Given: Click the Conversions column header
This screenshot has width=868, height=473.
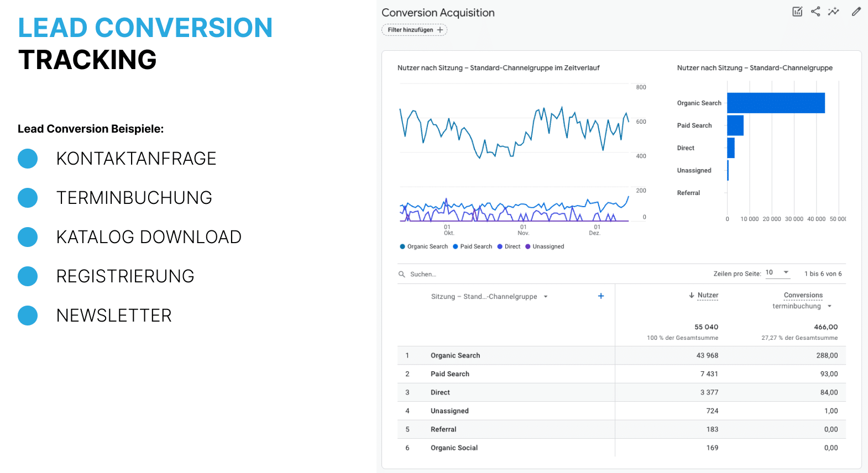Looking at the screenshot, I should tap(803, 296).
